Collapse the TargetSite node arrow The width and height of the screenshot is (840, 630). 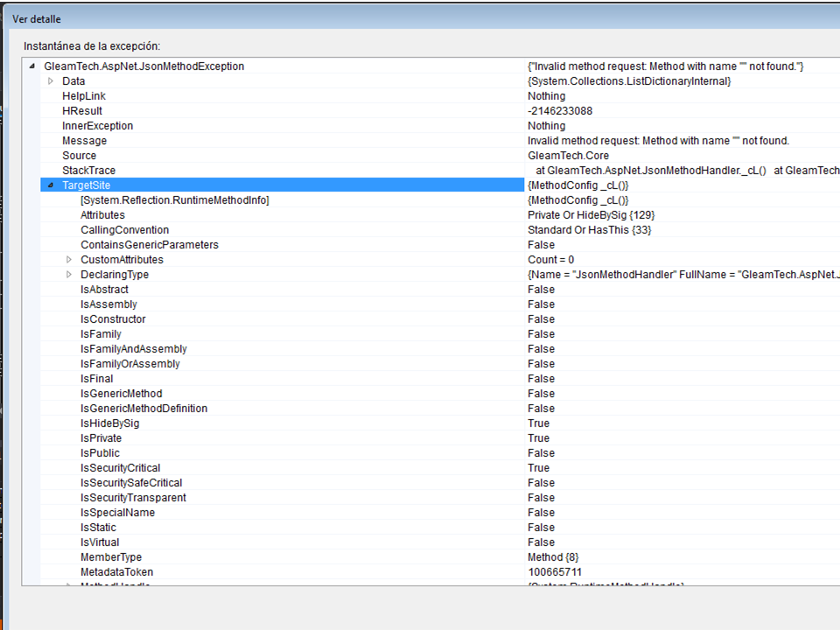(51, 185)
